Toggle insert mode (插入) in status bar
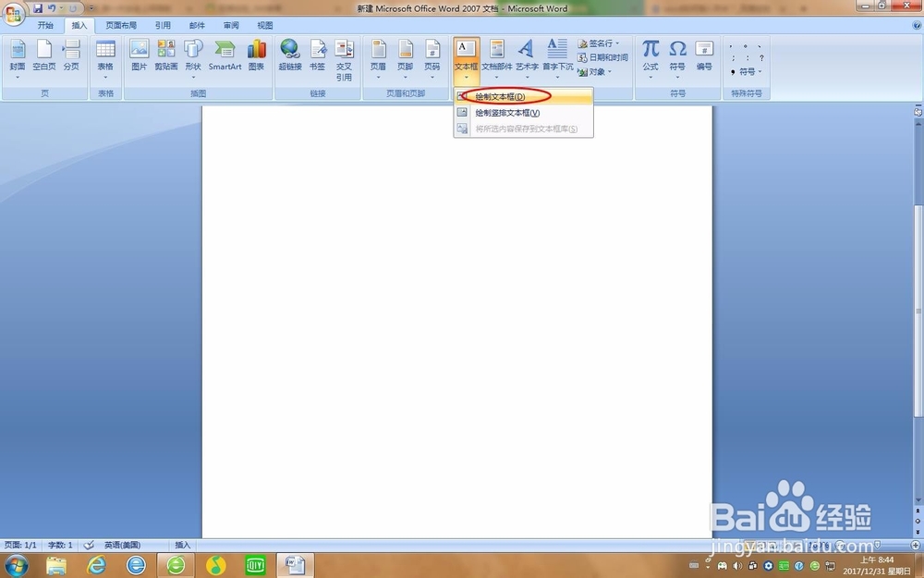The width and height of the screenshot is (924, 578). coord(183,545)
